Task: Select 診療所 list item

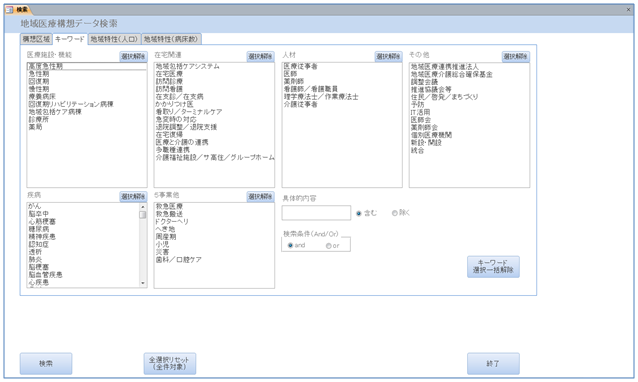Action: coord(87,119)
